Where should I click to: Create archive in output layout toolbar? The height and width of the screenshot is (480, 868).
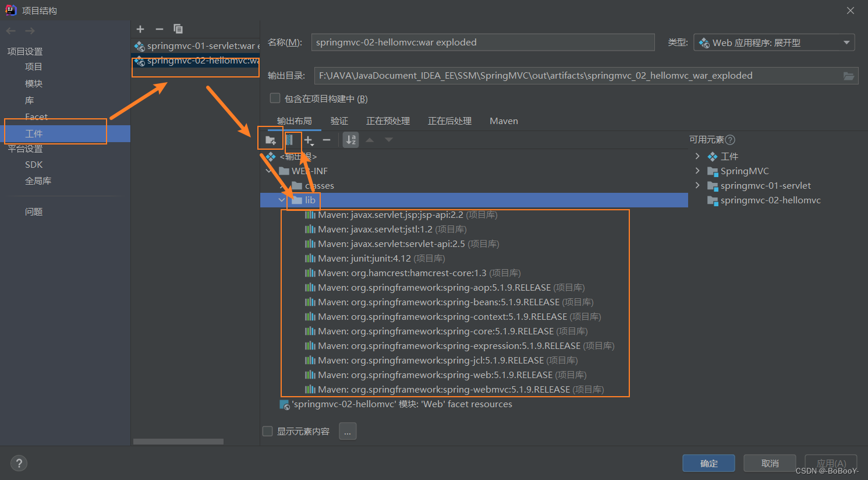[x=289, y=140]
